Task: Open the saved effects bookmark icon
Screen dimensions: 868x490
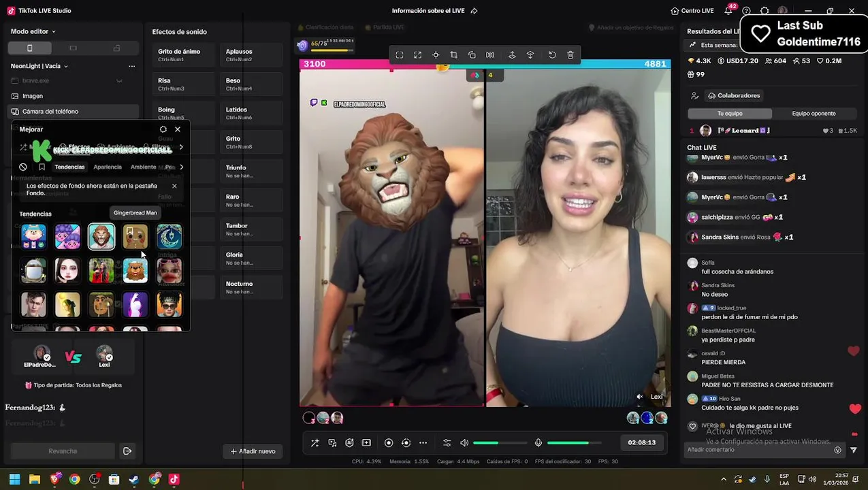Action: (42, 167)
